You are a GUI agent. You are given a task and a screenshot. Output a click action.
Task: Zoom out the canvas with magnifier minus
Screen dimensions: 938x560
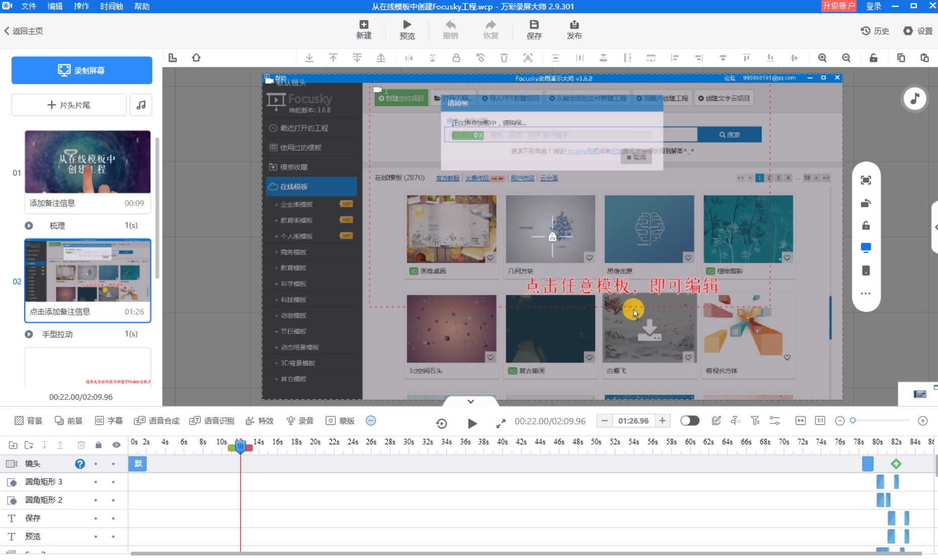[x=847, y=58]
